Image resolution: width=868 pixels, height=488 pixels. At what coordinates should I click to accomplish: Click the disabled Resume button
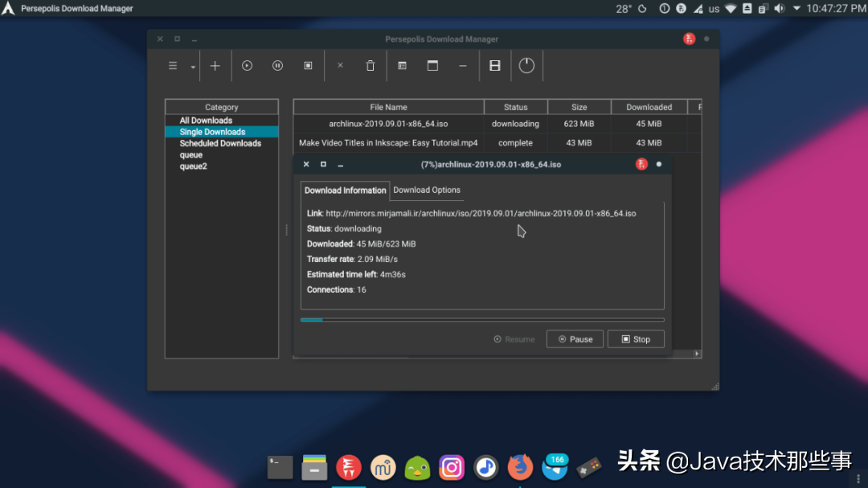[x=514, y=339]
